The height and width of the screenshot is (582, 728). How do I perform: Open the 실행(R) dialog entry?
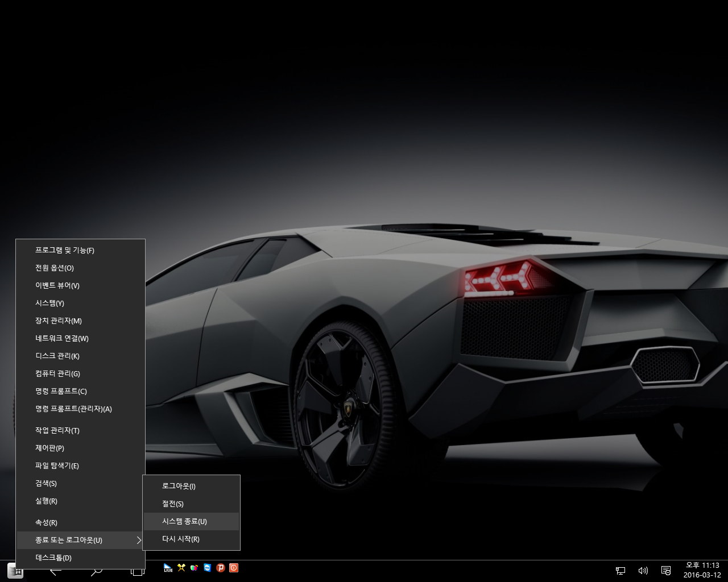(80, 501)
